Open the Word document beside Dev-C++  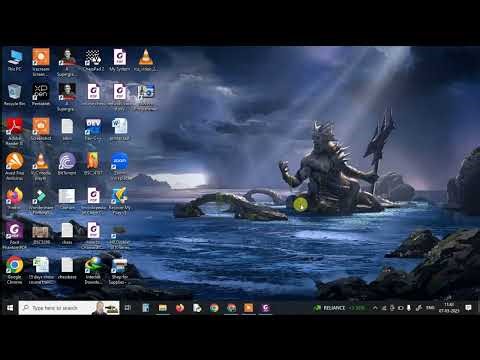(x=119, y=130)
